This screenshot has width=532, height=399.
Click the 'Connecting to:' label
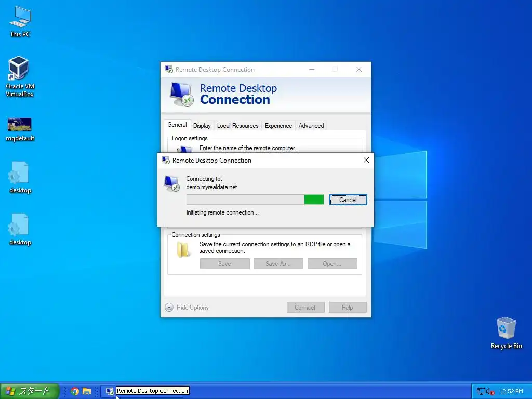[x=204, y=179]
